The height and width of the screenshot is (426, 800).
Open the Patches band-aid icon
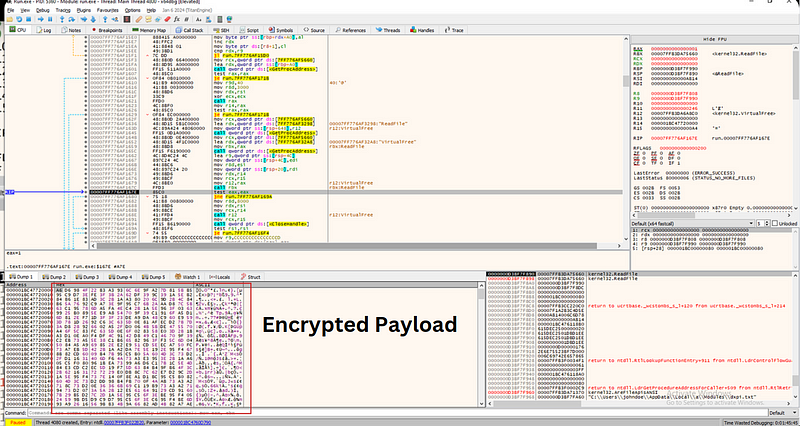pyautogui.click(x=139, y=19)
